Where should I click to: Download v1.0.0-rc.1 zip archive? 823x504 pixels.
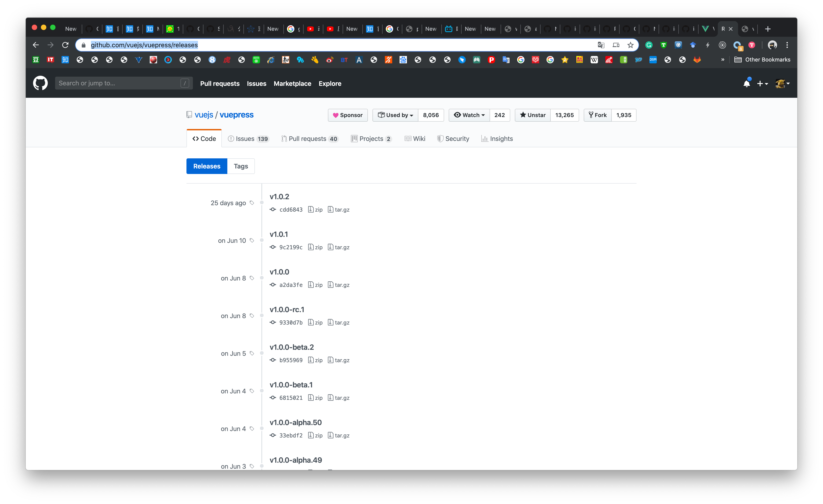coord(315,322)
